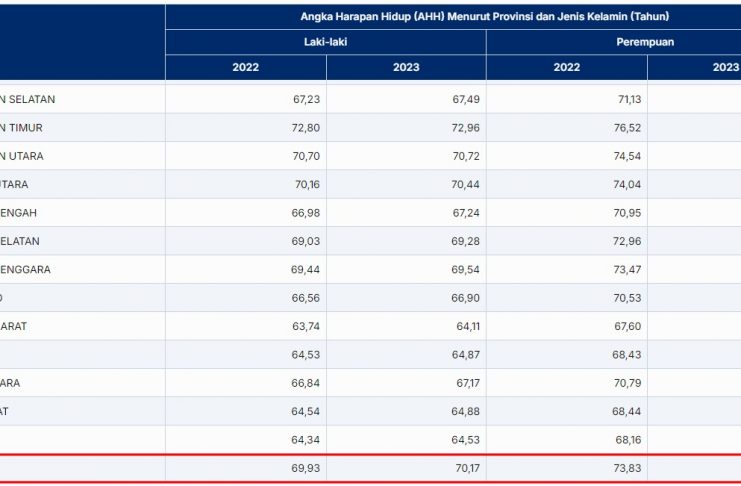Select the 2023 header under Laki-laki

(406, 68)
